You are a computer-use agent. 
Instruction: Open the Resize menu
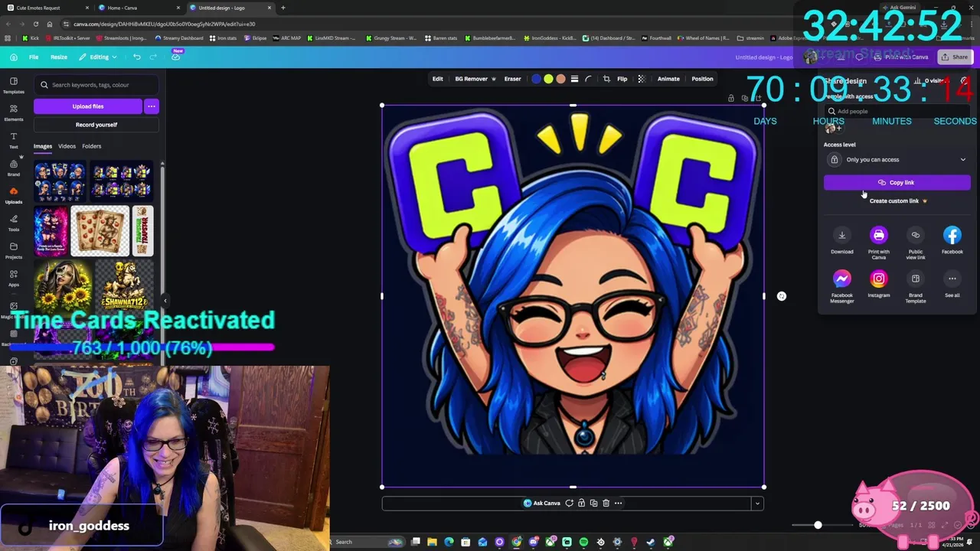tap(59, 57)
